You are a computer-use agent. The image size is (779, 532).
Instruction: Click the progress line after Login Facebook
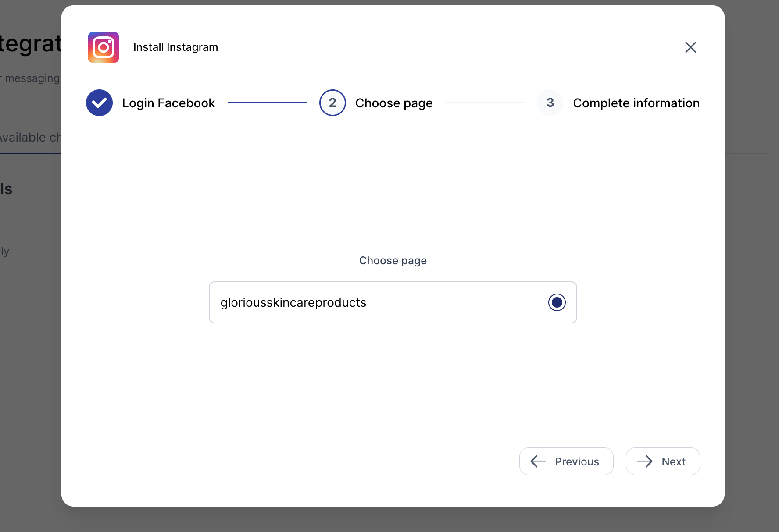click(267, 103)
